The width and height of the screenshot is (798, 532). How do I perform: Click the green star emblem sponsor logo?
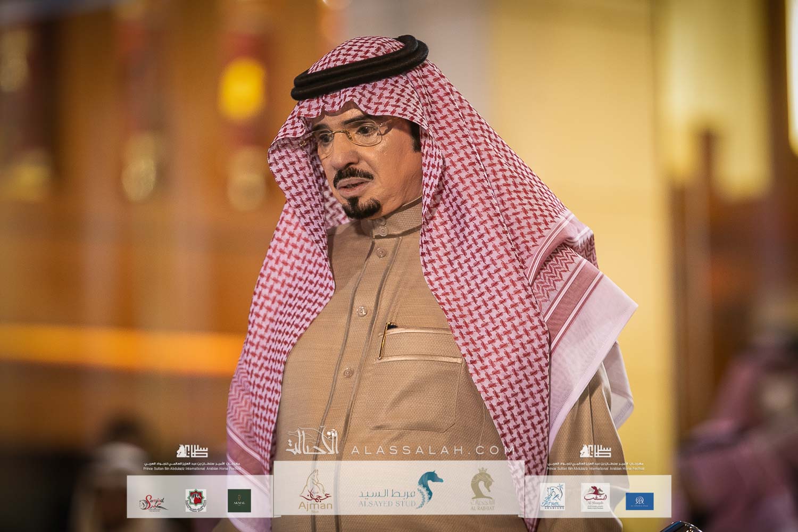pyautogui.click(x=195, y=500)
